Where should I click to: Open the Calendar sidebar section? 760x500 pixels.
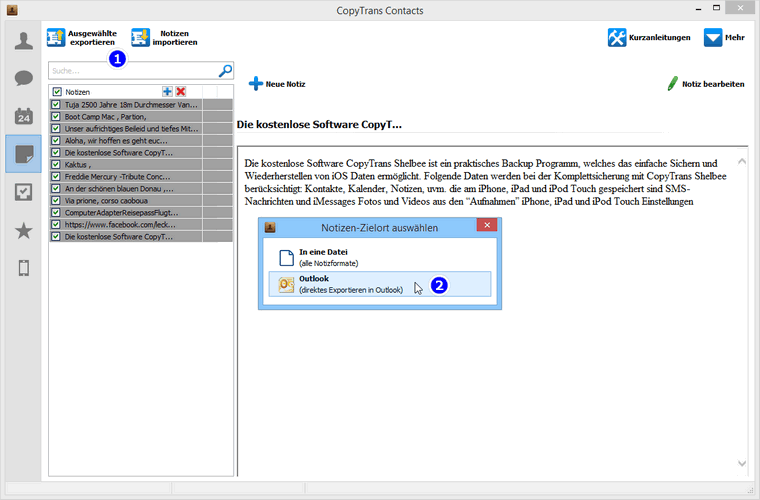point(23,116)
